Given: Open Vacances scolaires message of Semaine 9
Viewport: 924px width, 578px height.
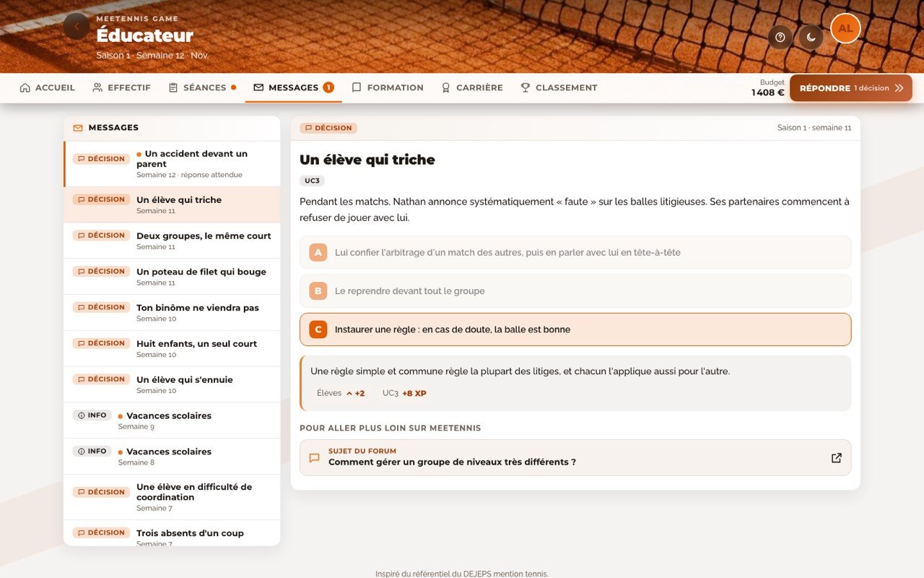Looking at the screenshot, I should click(172, 420).
